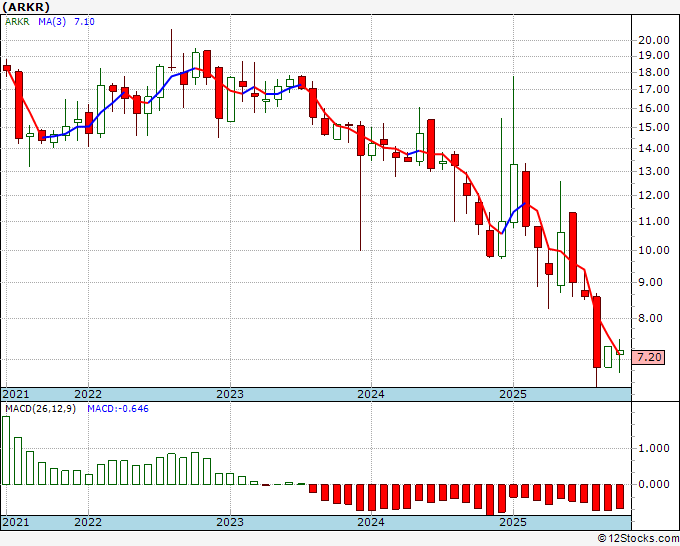
Task: Select 2025 on the price chart time axis
Action: click(513, 394)
